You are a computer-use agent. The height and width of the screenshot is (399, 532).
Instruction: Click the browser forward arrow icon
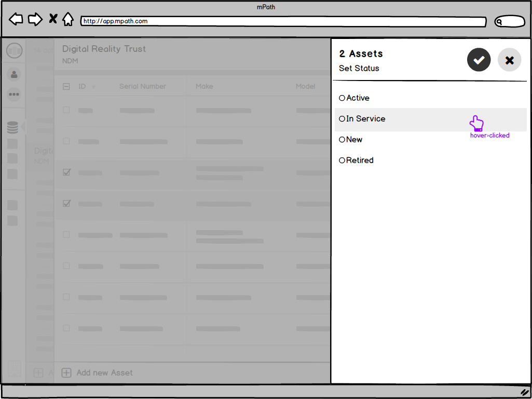(x=35, y=19)
